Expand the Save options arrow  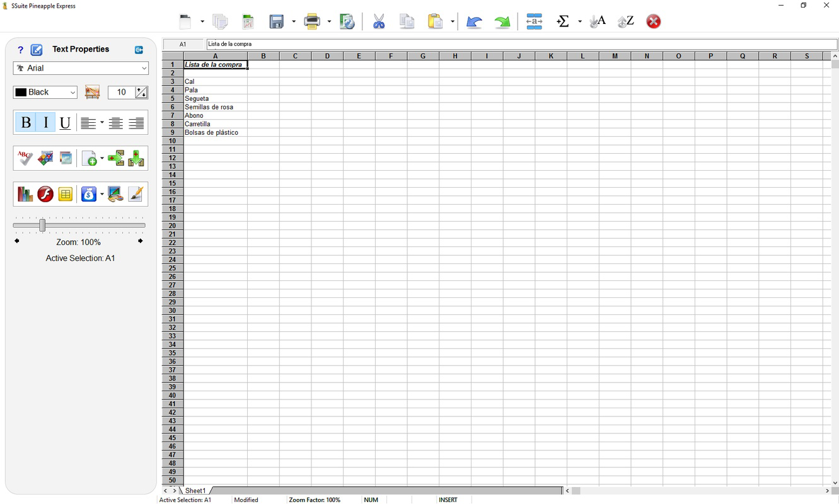[294, 22]
